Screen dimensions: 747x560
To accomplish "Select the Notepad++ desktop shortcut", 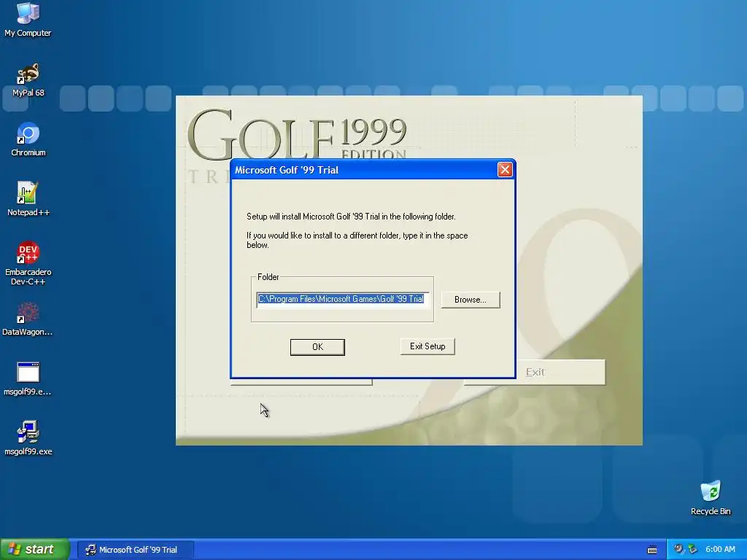I will (x=28, y=199).
